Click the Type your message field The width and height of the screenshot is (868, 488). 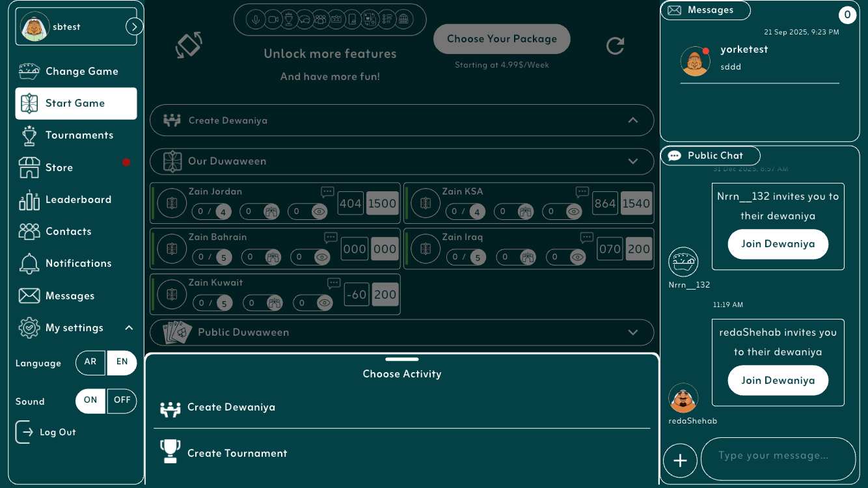pos(778,456)
